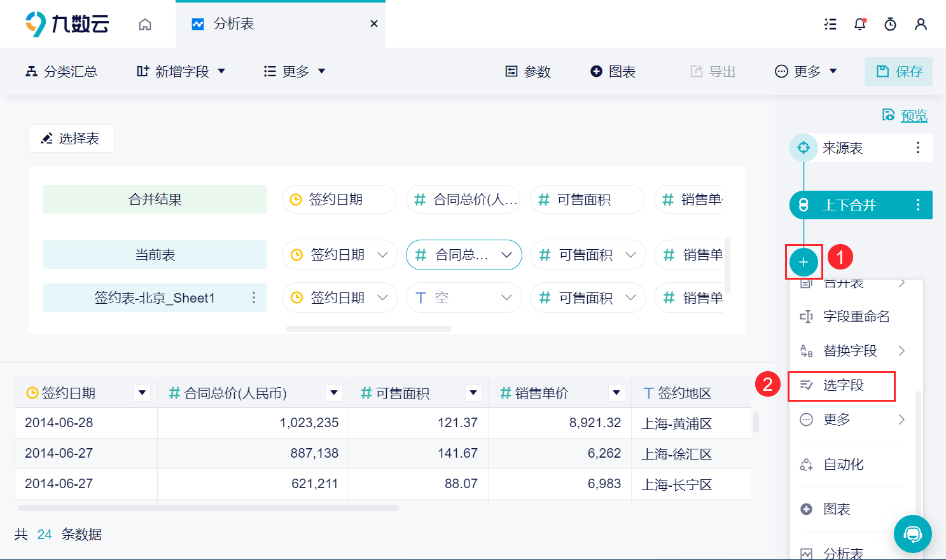The width and height of the screenshot is (946, 560).
Task: Open the 来源表 three-dot menu
Action: click(917, 147)
